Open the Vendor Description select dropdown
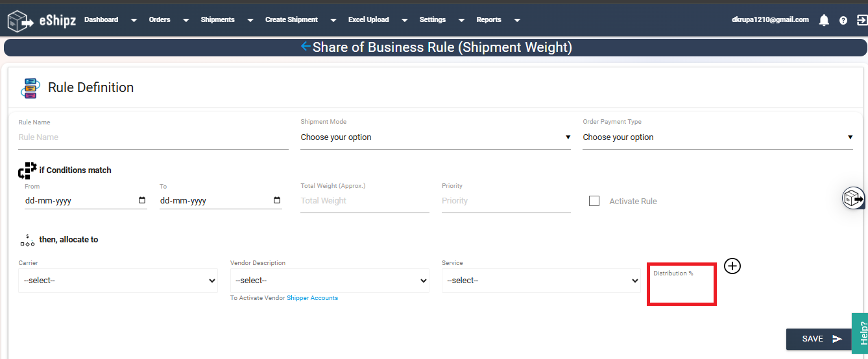This screenshot has height=359, width=868. click(330, 281)
